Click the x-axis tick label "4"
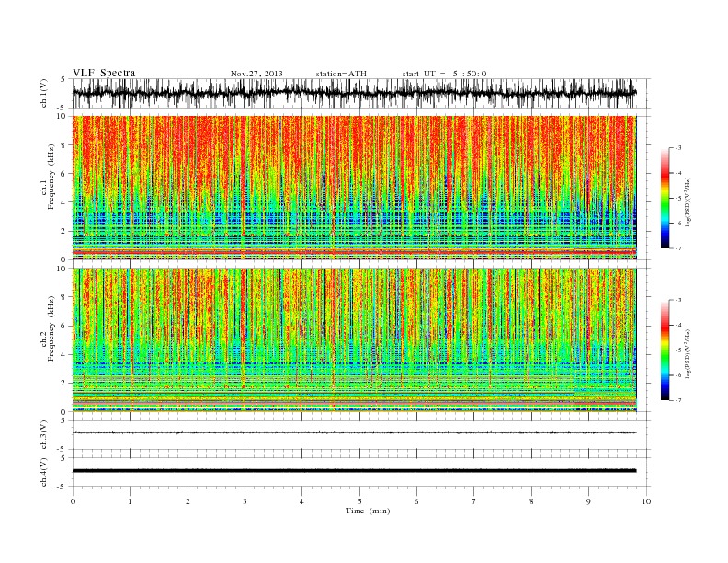The image size is (728, 563). click(x=301, y=501)
